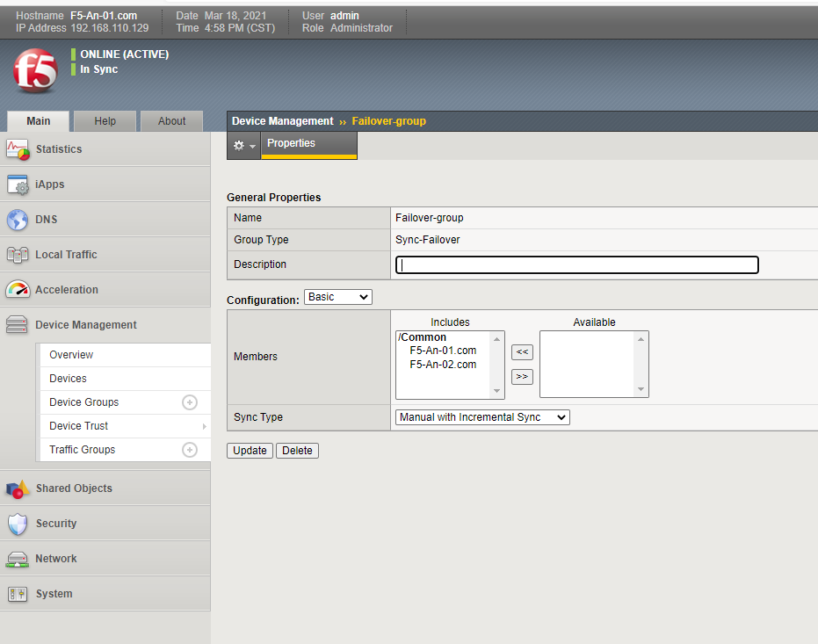
Task: Open the gear settings dropdown menu
Action: coord(243,146)
